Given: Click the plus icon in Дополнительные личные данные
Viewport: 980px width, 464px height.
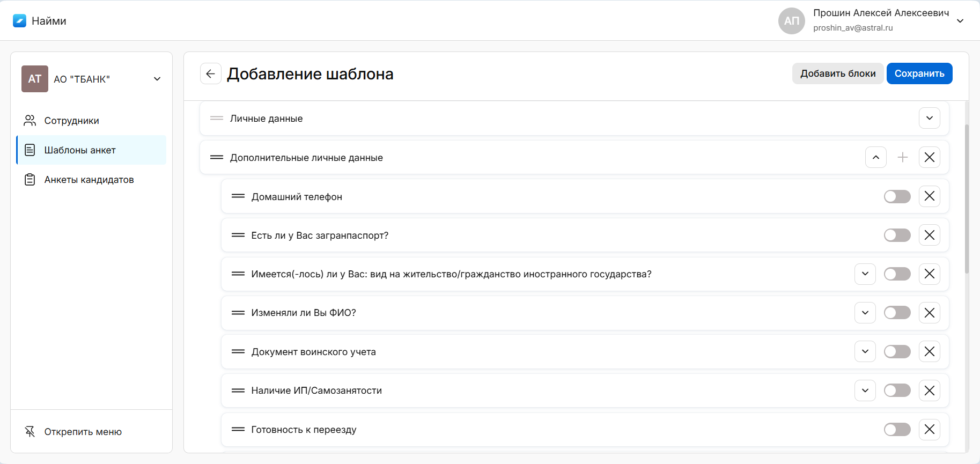Looking at the screenshot, I should tap(903, 157).
